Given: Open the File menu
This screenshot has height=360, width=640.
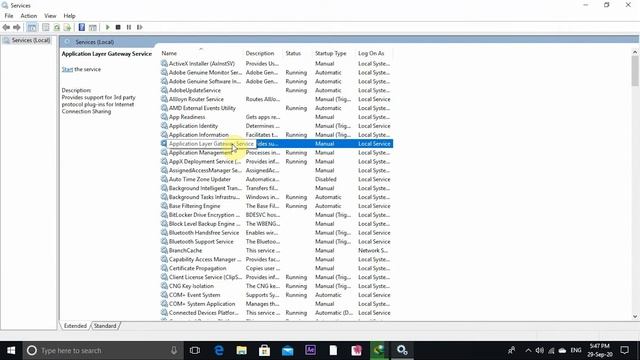Looking at the screenshot, I should (9, 16).
